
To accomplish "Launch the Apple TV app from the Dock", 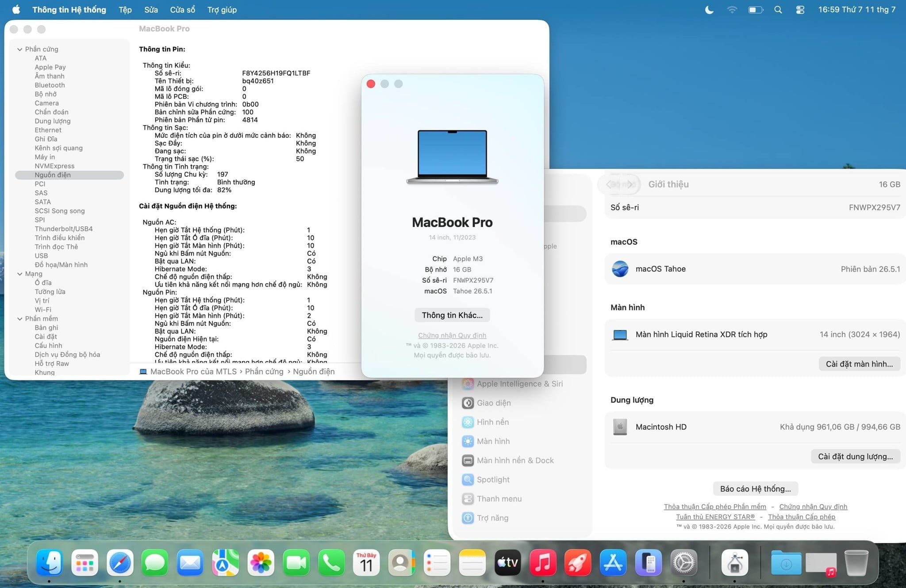I will click(x=507, y=562).
